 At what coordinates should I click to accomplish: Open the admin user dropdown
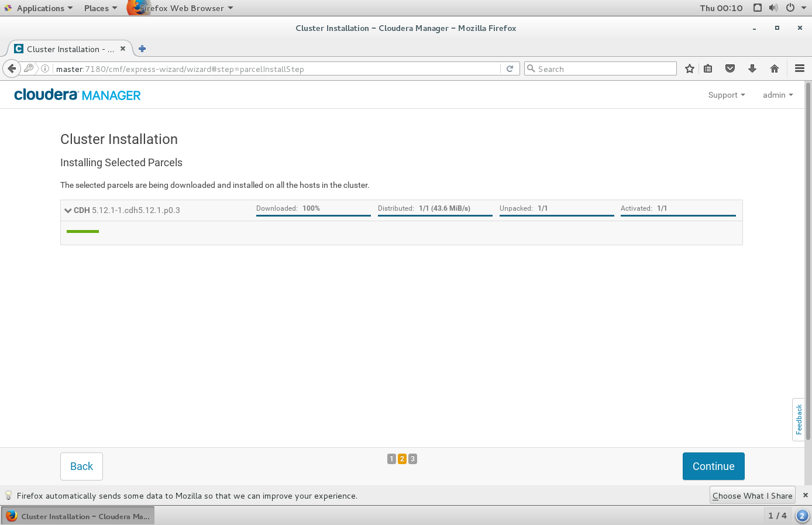[778, 95]
